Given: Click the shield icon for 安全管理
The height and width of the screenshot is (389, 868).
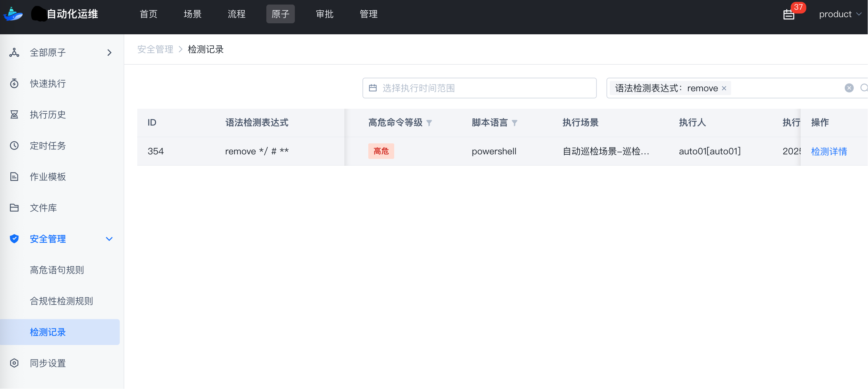Looking at the screenshot, I should (14, 239).
